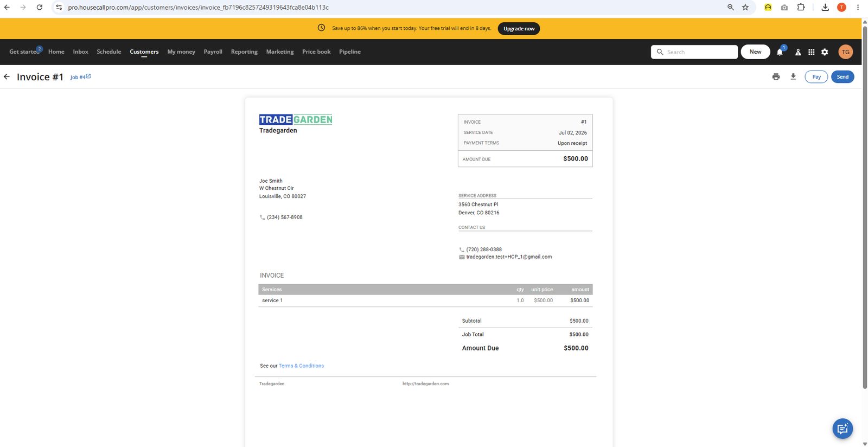Click the browser back arrow
The width and height of the screenshot is (868, 447).
7,7
